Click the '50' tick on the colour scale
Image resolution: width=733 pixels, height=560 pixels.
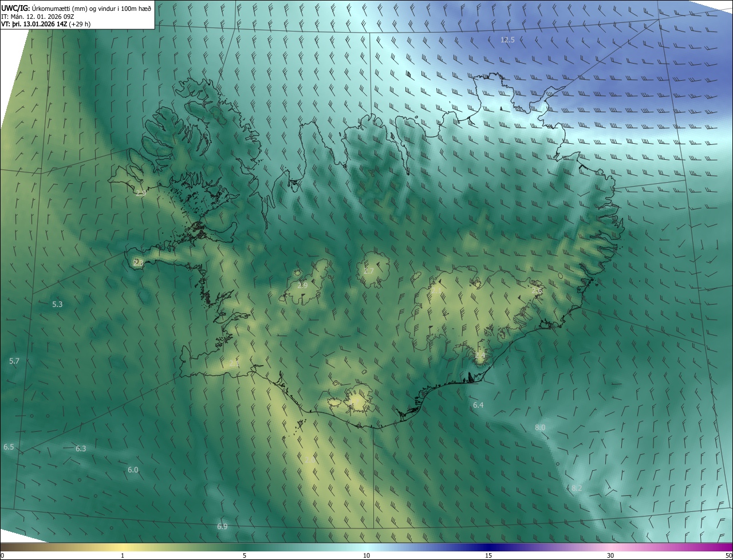point(728,555)
